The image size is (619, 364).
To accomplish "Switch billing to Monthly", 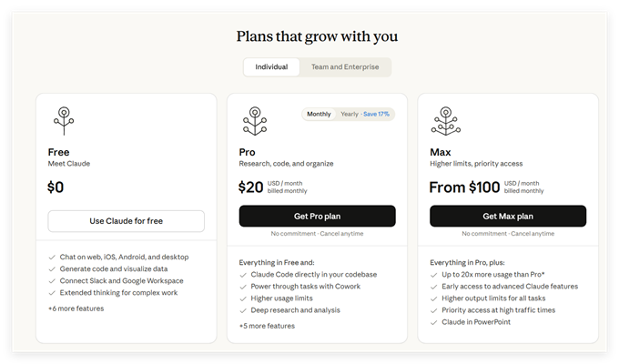I will click(x=319, y=115).
